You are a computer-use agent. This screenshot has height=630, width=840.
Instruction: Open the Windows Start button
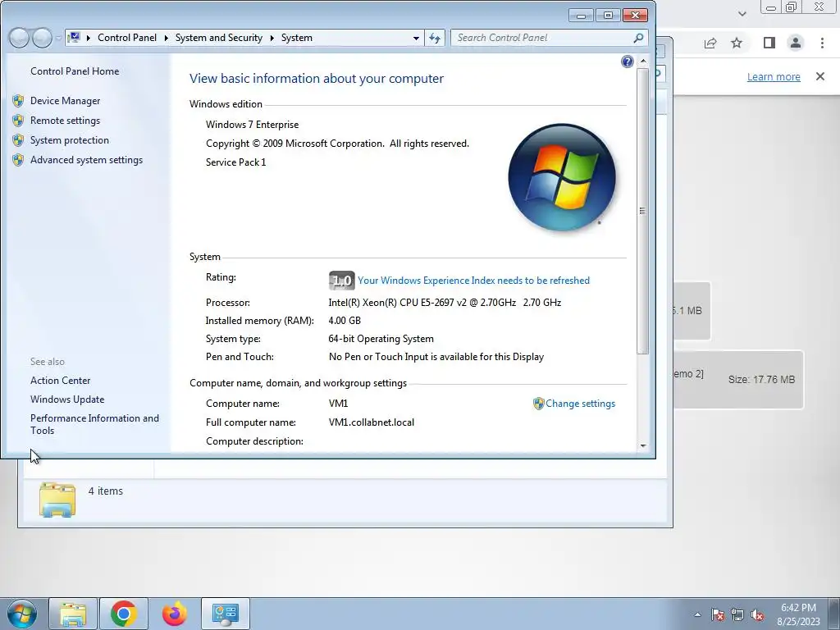[x=22, y=614]
